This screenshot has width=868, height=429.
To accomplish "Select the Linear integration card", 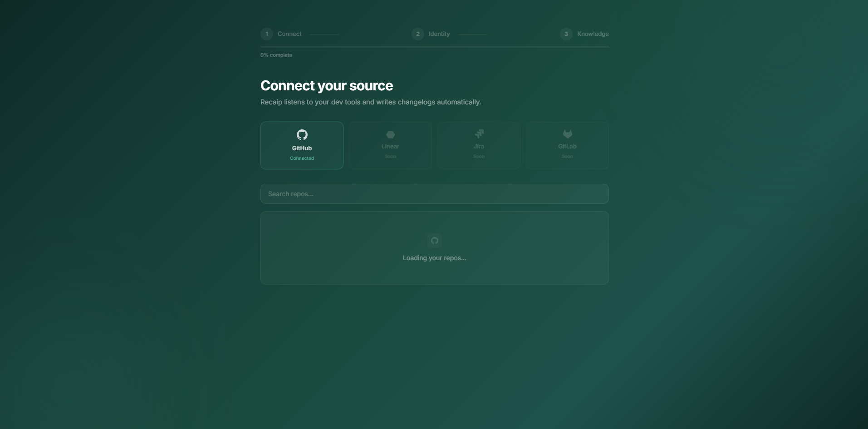I will coord(390,145).
